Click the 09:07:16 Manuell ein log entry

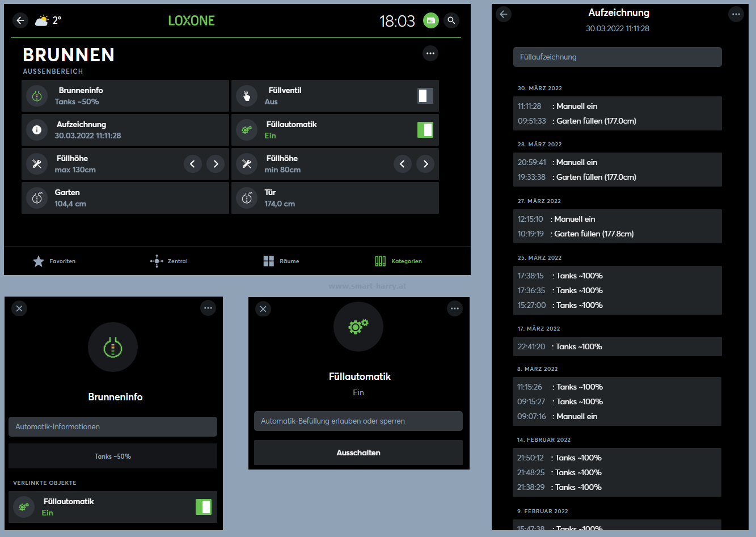point(618,416)
